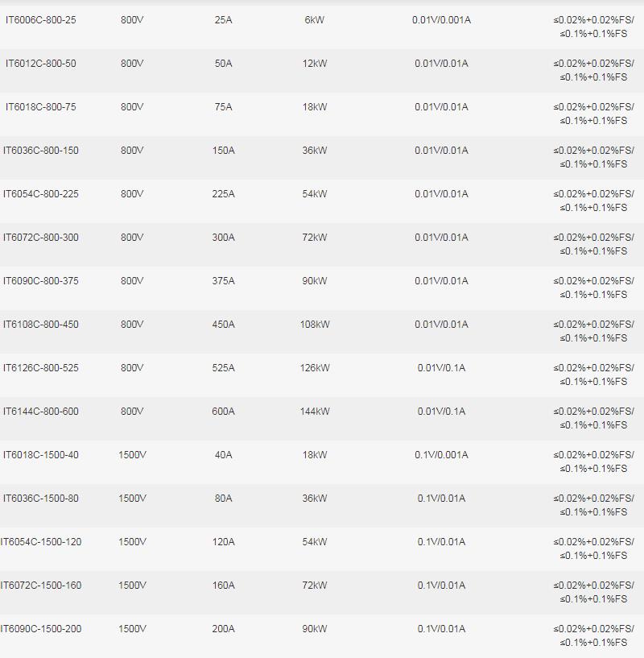644x658 pixels.
Task: Select the IT6018C-1500-40 model name
Action: tap(41, 455)
